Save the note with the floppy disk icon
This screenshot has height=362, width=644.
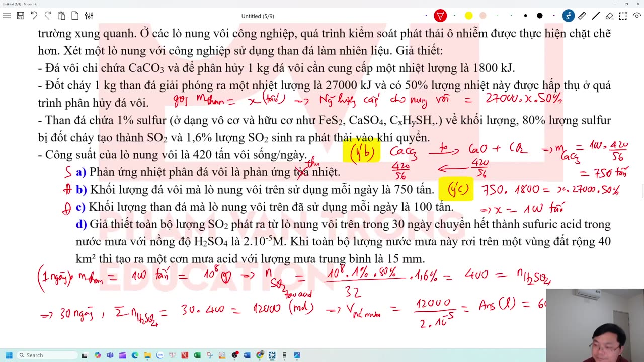click(x=20, y=16)
